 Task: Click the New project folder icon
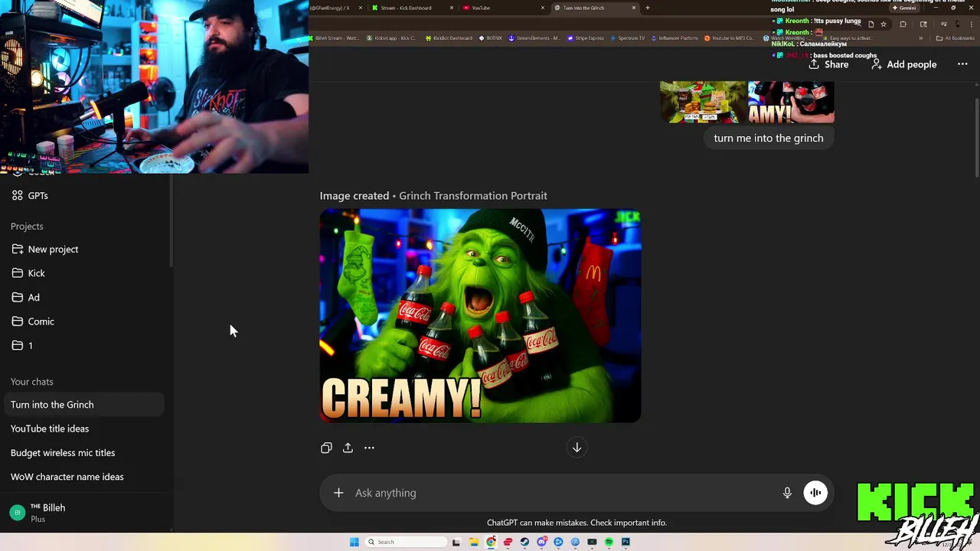pyautogui.click(x=18, y=249)
